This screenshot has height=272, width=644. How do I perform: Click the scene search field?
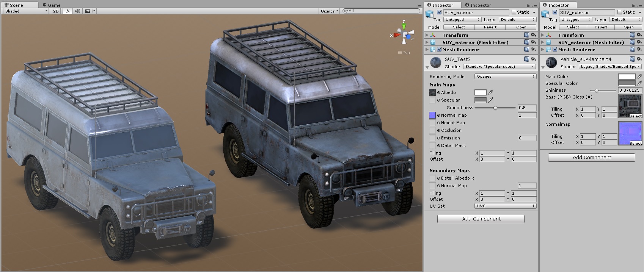tap(381, 11)
